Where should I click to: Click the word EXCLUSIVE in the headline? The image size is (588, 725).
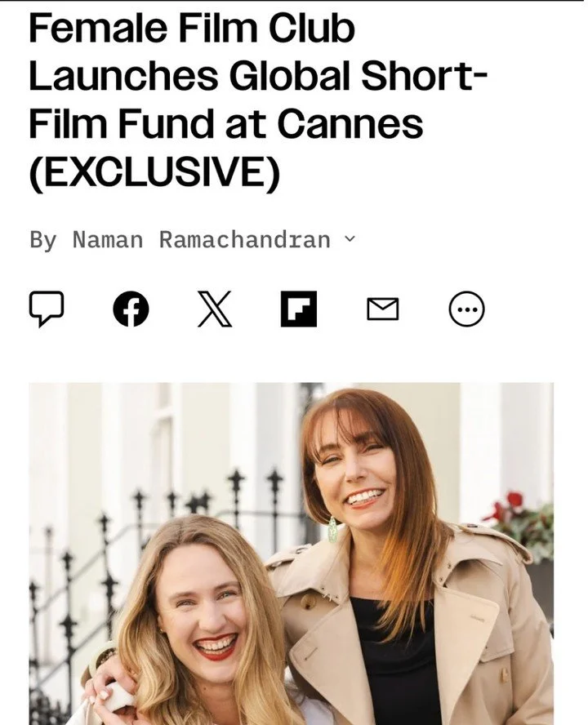point(154,172)
